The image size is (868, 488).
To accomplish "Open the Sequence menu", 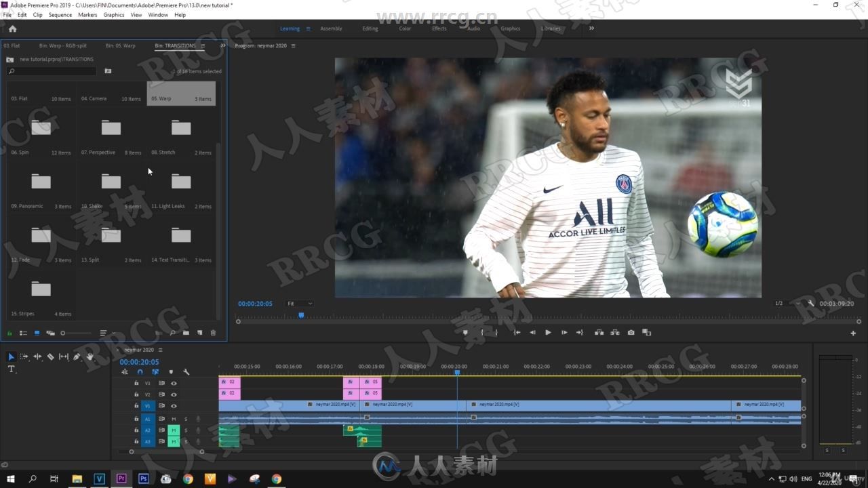I will (x=60, y=14).
